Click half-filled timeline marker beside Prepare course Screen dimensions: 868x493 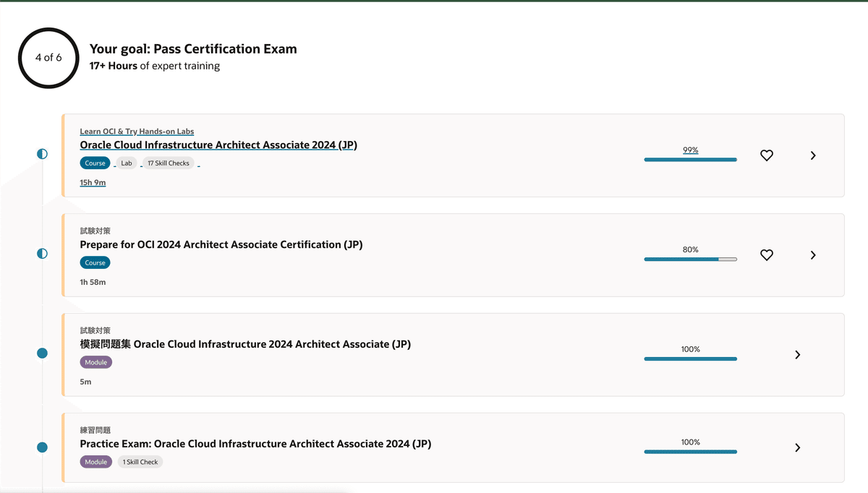[42, 254]
